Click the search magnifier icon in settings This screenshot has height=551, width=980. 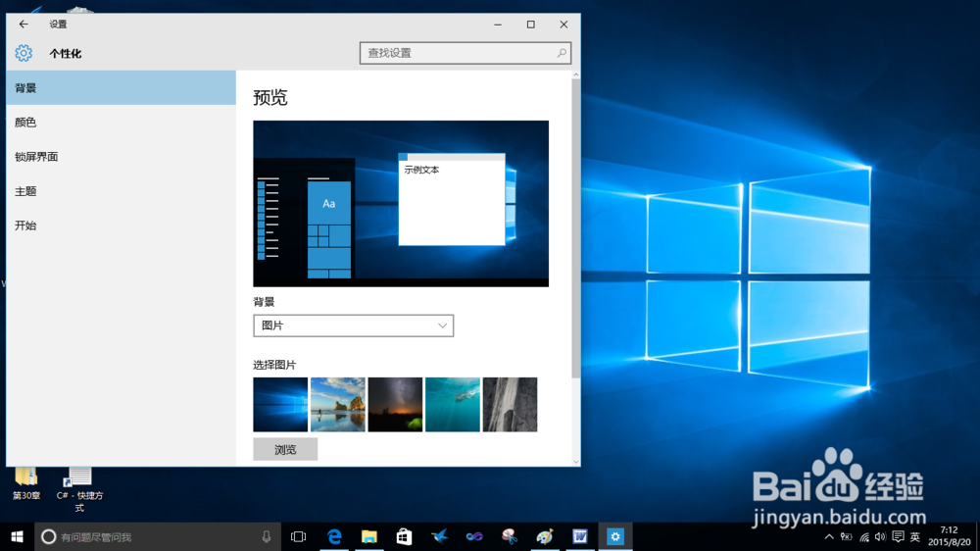562,53
